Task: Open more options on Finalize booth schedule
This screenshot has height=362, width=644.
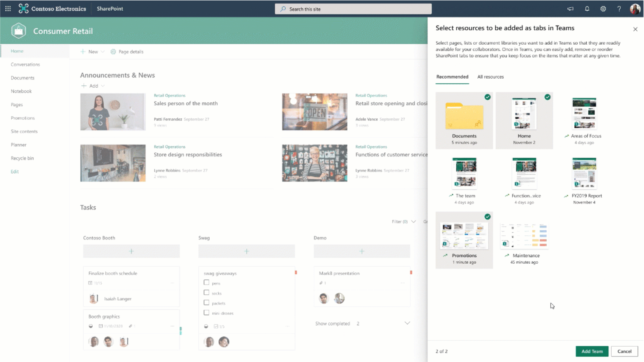Action: click(172, 283)
